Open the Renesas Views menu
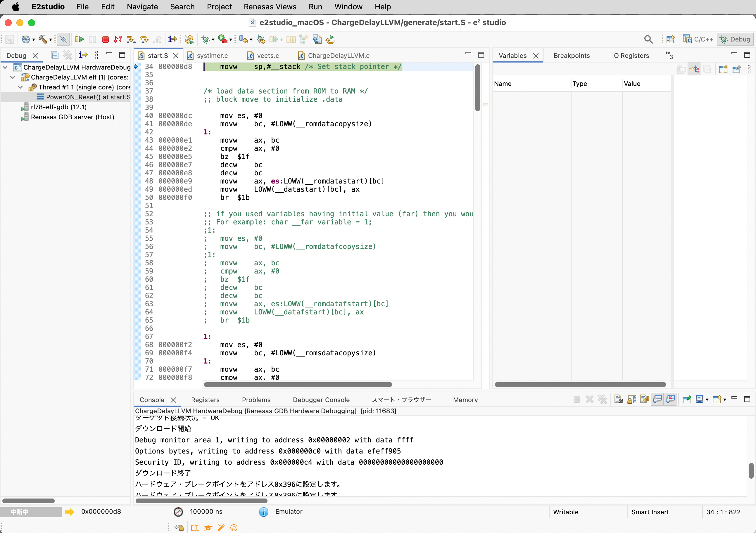 tap(270, 7)
